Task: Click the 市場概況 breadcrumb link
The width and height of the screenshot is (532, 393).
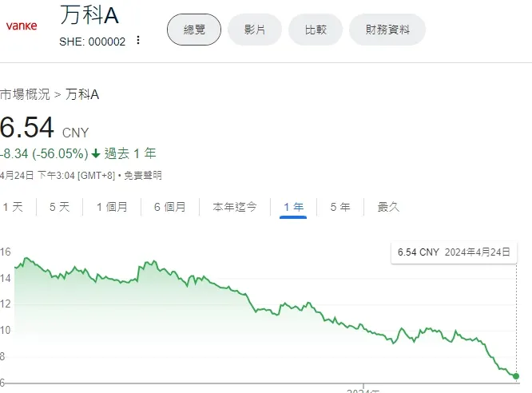Action: pyautogui.click(x=26, y=94)
